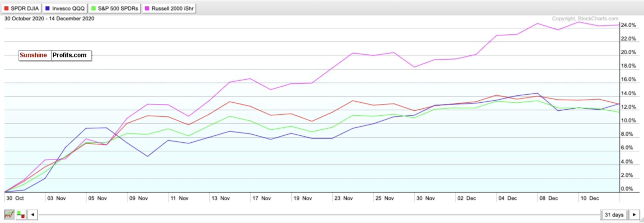Click the 02 Dec date label
The width and height of the screenshot is (644, 223).
coord(467,198)
